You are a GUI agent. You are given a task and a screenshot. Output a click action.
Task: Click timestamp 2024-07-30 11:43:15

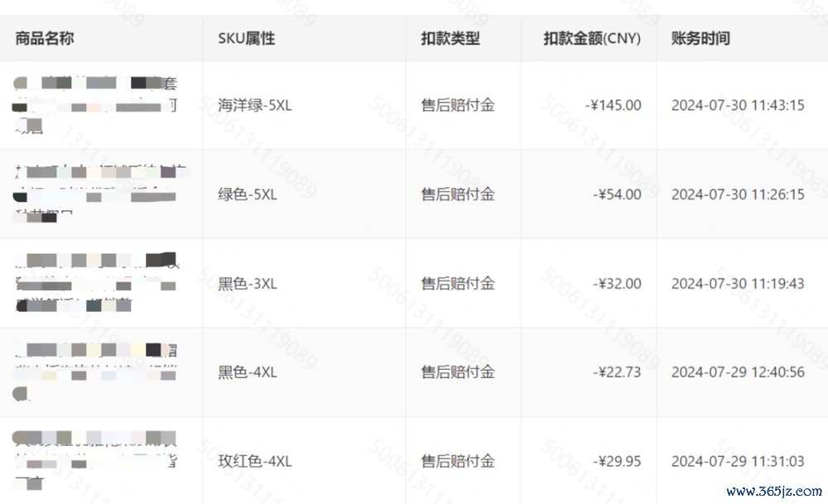click(738, 106)
